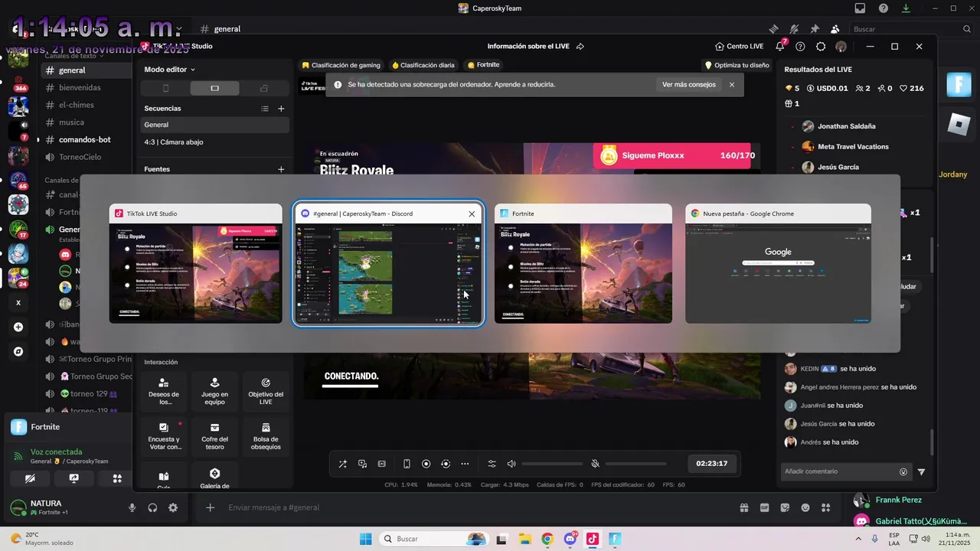Click the 02:23:17 live timer button

(712, 464)
